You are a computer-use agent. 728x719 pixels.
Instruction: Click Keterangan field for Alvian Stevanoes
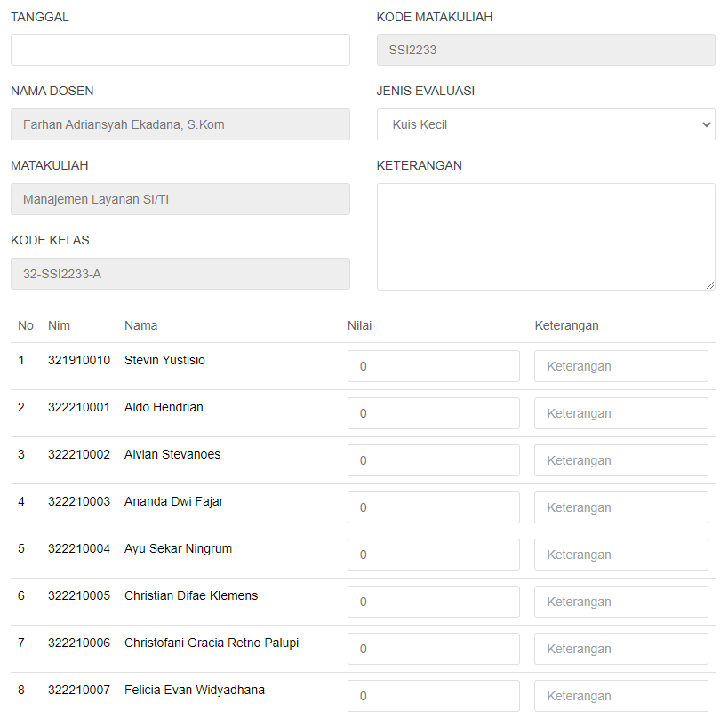point(620,460)
